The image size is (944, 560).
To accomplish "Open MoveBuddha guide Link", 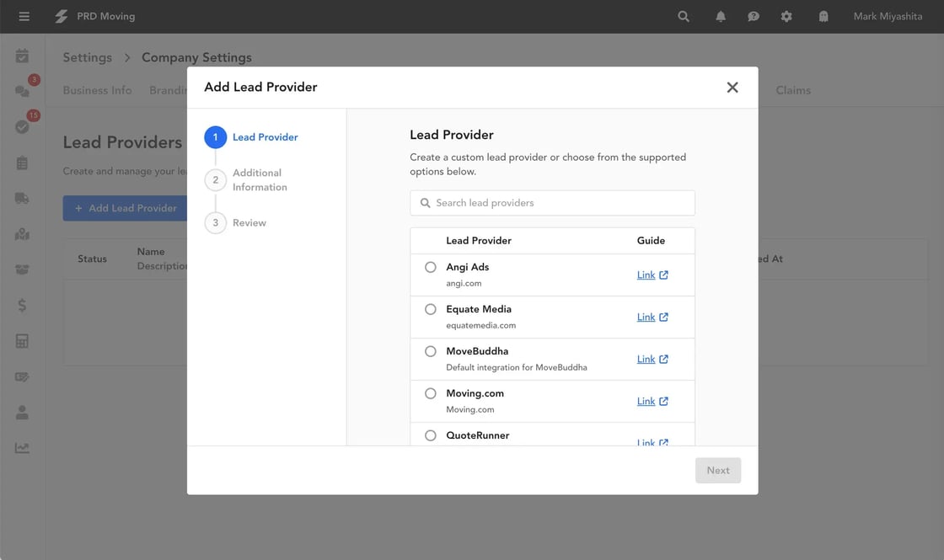I will [x=646, y=359].
